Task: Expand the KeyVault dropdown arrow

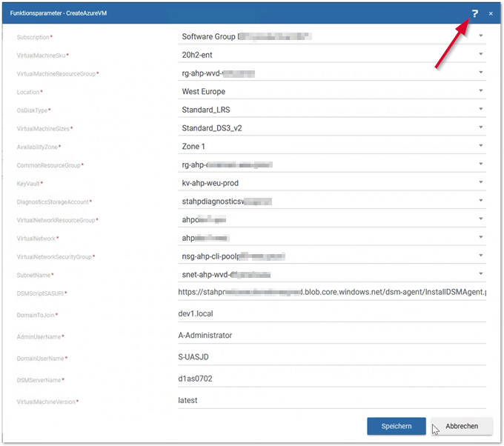Action: [x=480, y=182]
